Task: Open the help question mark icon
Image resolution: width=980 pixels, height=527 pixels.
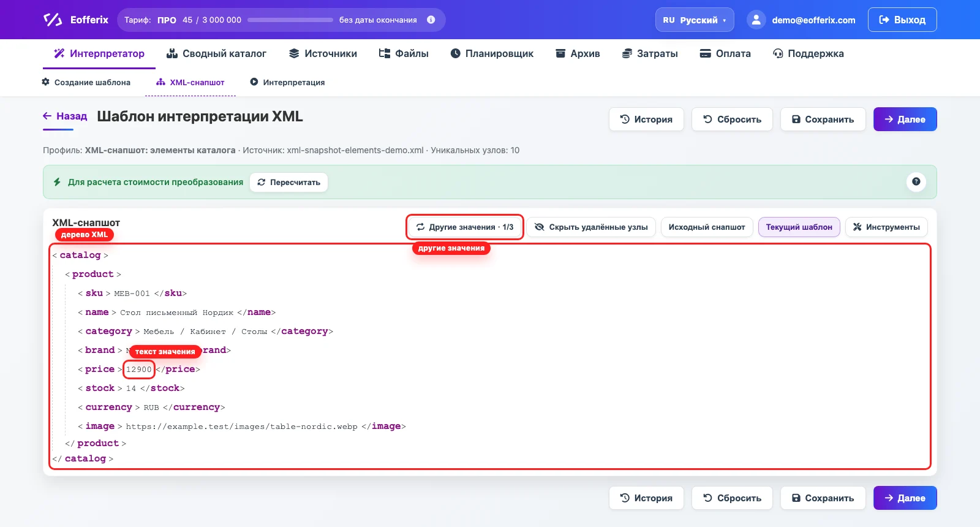Action: point(916,181)
